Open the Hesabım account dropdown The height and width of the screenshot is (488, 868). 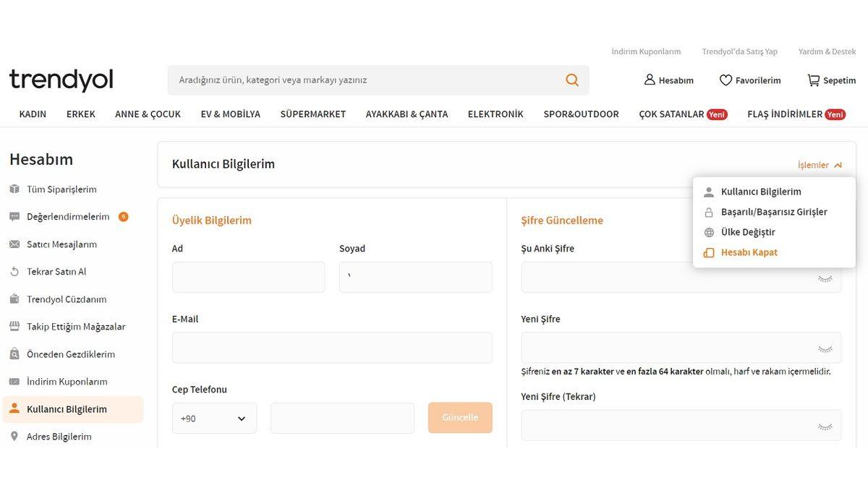click(x=668, y=80)
